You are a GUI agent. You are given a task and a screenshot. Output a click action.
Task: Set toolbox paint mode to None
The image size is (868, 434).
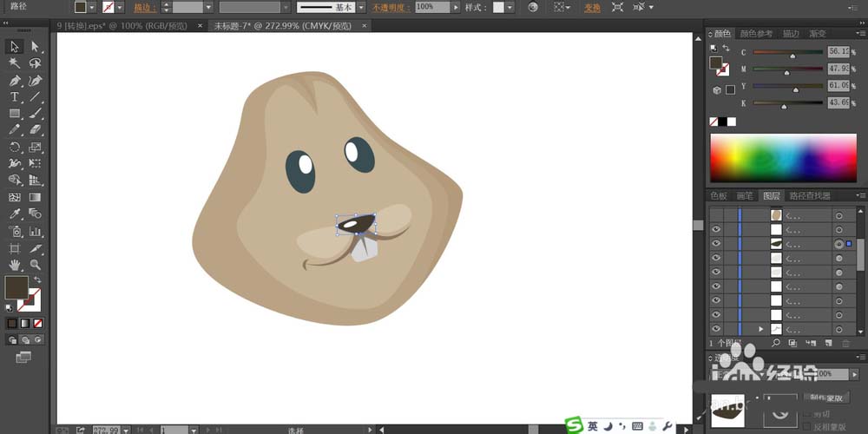37,323
